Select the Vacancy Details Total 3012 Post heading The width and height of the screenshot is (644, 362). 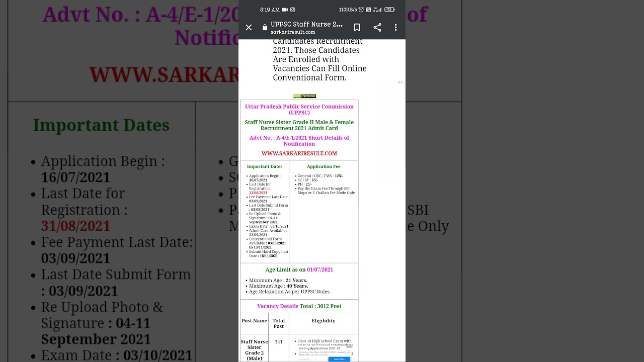[299, 306]
